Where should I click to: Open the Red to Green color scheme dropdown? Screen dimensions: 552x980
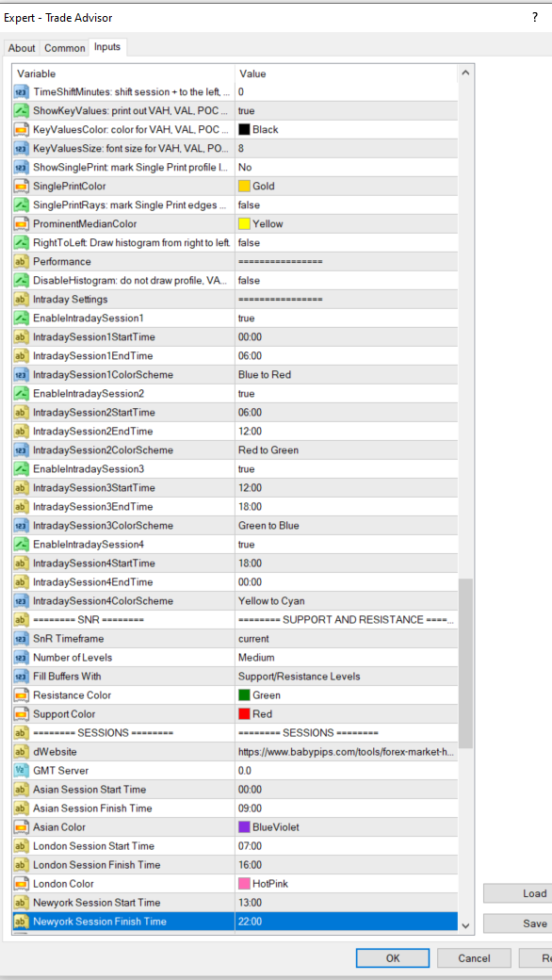coord(346,450)
